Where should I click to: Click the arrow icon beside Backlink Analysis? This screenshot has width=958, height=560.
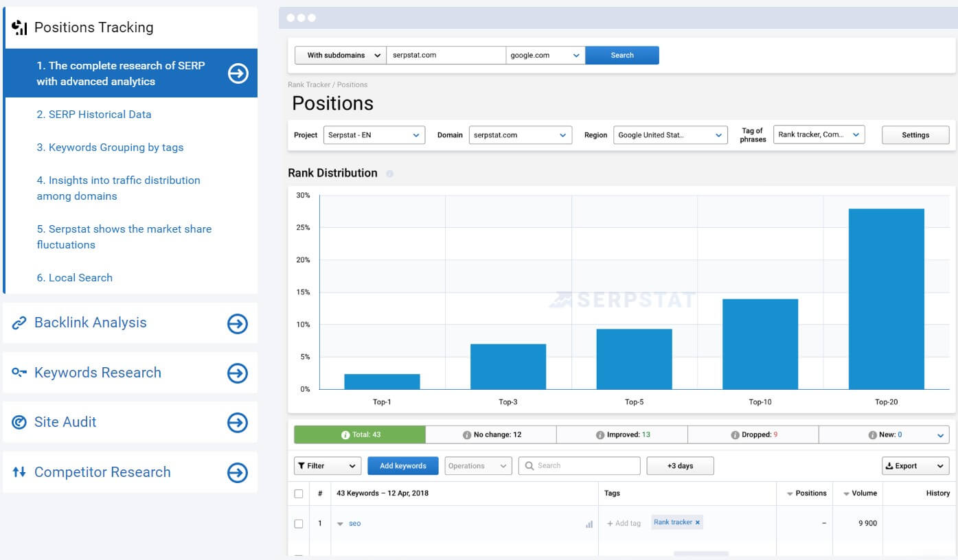[238, 323]
